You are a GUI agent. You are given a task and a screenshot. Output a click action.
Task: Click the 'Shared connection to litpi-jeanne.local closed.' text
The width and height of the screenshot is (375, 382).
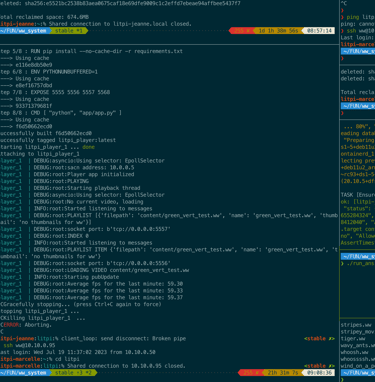pos(120,24)
